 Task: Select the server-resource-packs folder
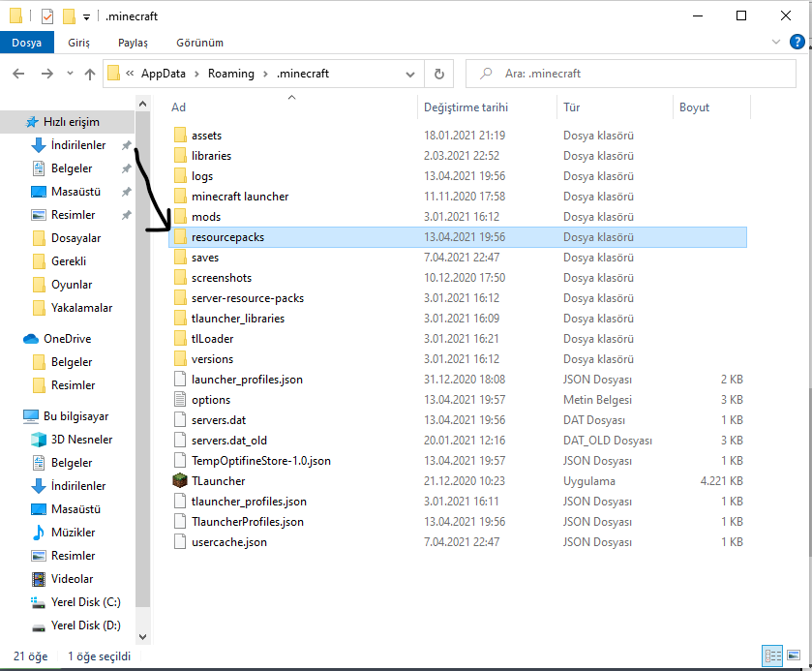[x=248, y=298]
